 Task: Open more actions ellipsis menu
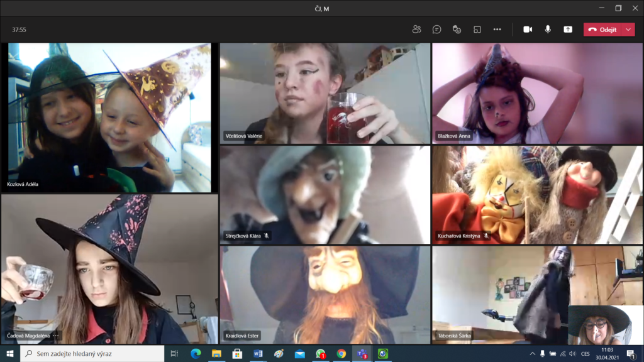[x=497, y=30]
